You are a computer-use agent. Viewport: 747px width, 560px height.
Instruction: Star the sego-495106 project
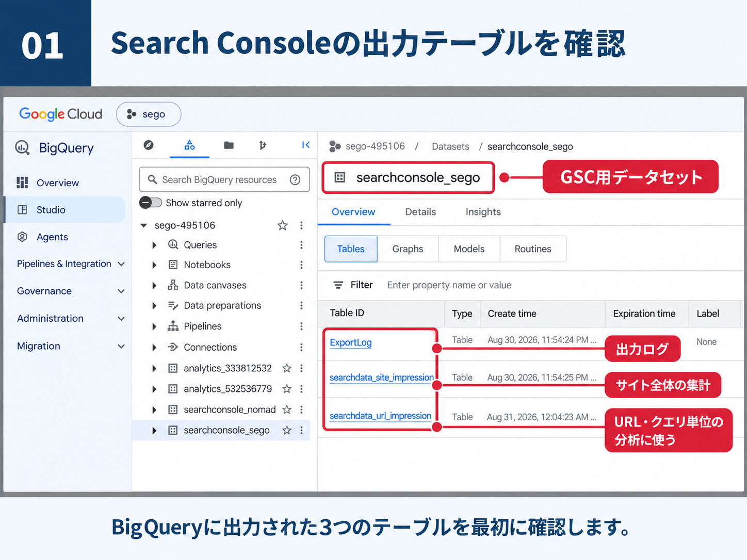click(x=282, y=225)
